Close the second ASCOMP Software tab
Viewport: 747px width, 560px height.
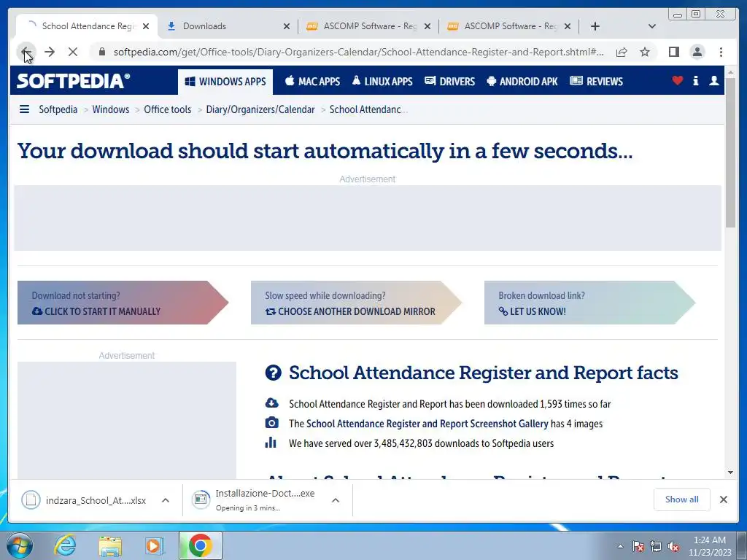568,26
